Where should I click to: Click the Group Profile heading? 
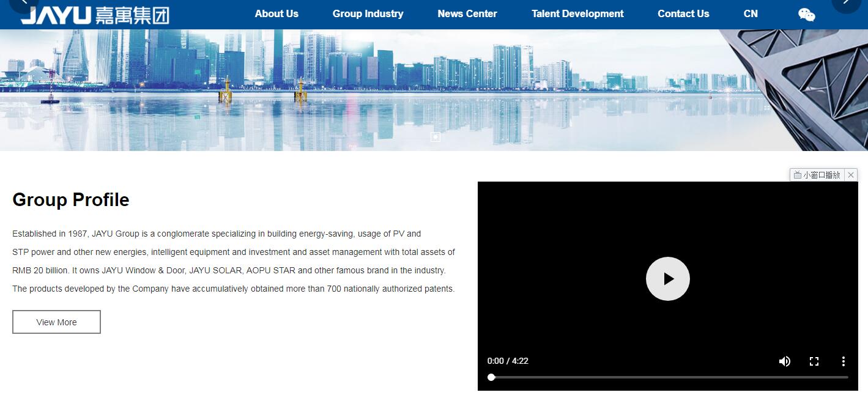tap(71, 200)
